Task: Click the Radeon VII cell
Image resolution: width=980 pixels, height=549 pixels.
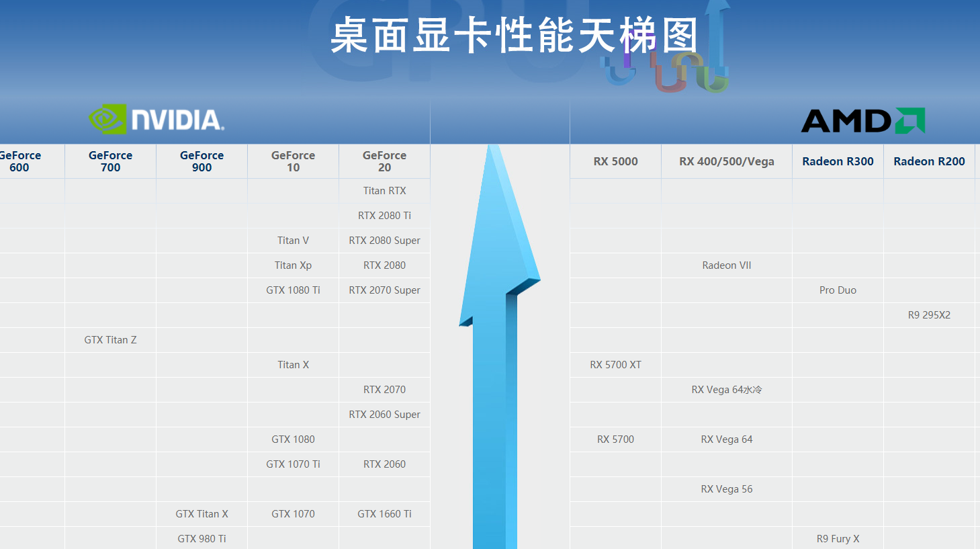Action: 727,265
